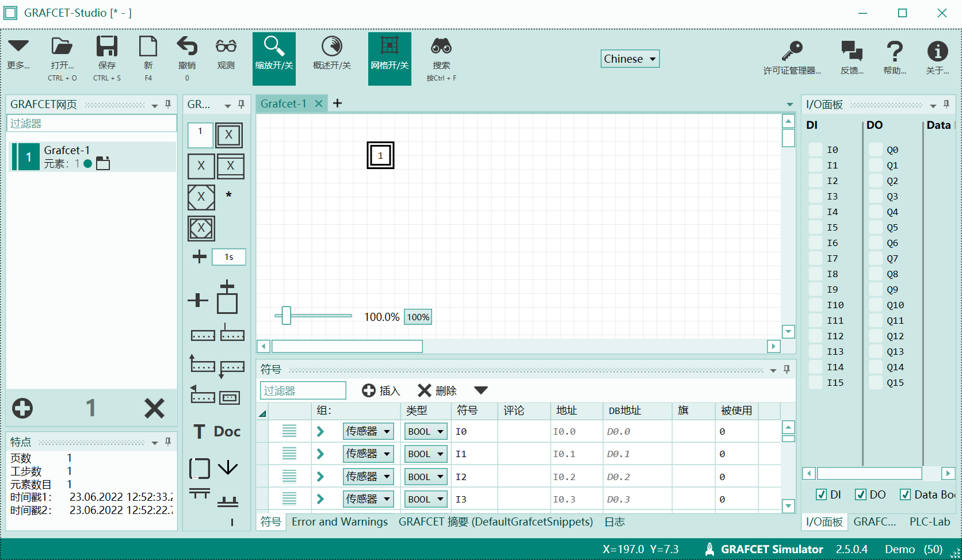962x560 pixels.
Task: Open the 反馈 (Feedback) chat icon
Action: click(x=852, y=51)
